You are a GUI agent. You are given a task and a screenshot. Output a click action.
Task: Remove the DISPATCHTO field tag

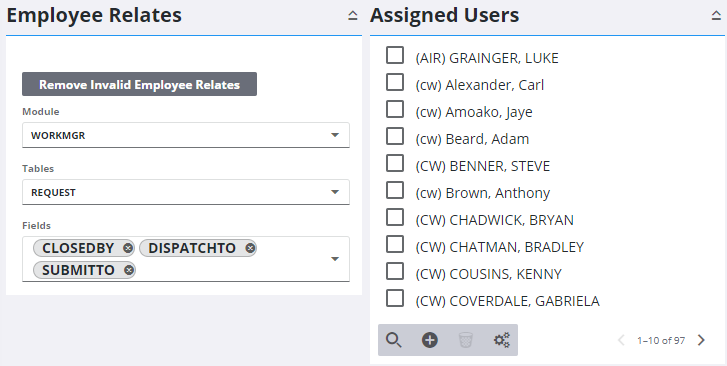tap(250, 248)
